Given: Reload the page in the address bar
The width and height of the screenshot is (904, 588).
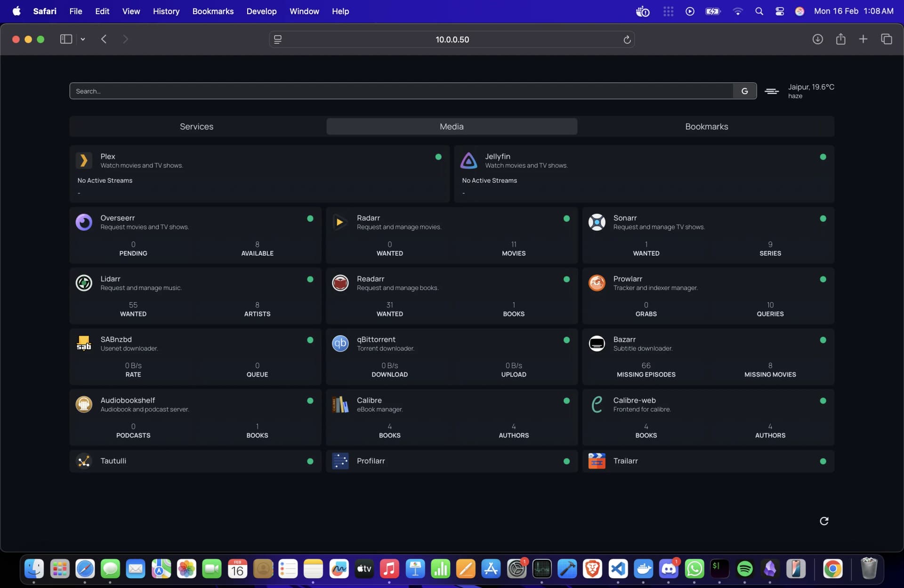Looking at the screenshot, I should (x=627, y=40).
